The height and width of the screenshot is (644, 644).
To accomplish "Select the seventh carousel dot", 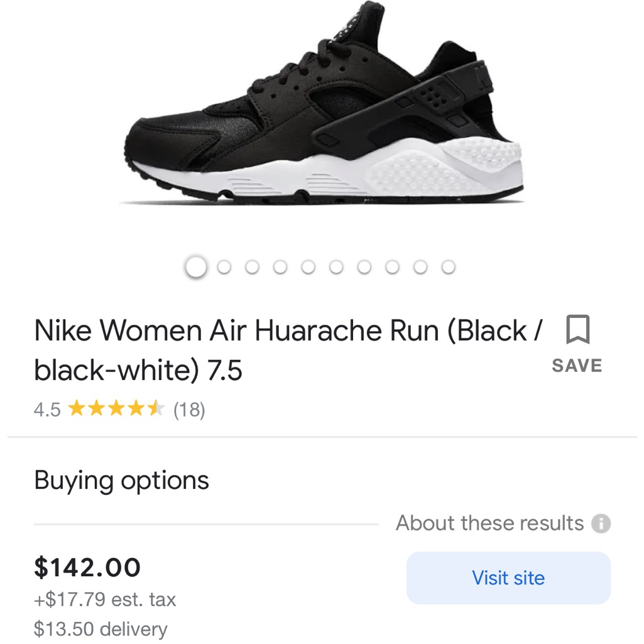I will point(365,266).
